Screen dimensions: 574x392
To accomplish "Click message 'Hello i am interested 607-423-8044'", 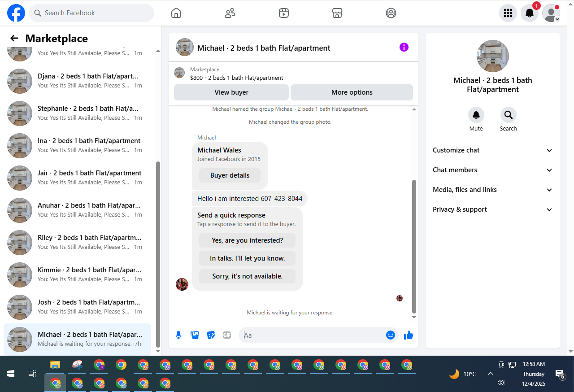I will (250, 198).
